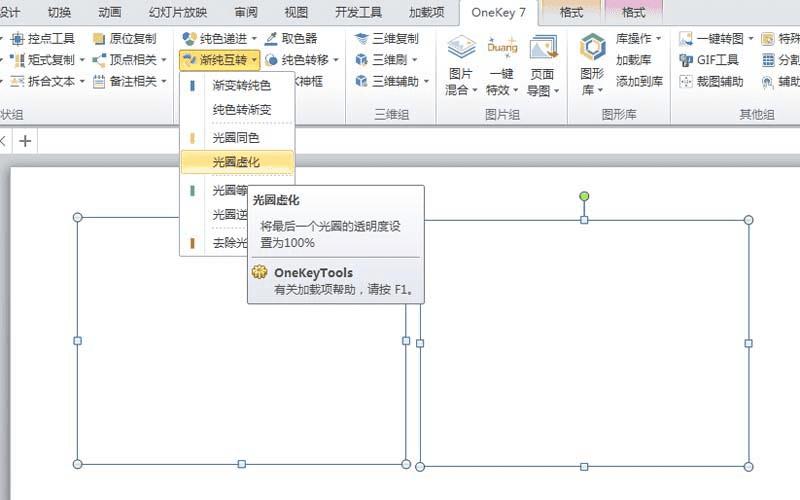Click the 图形库 hexagon icon
Screen dimensions: 800x500
tap(592, 48)
